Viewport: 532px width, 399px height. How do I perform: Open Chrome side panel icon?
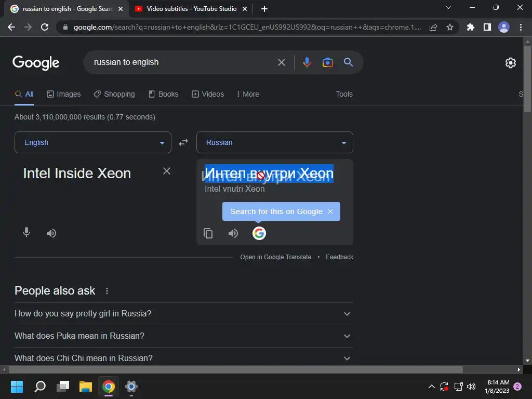pyautogui.click(x=487, y=27)
